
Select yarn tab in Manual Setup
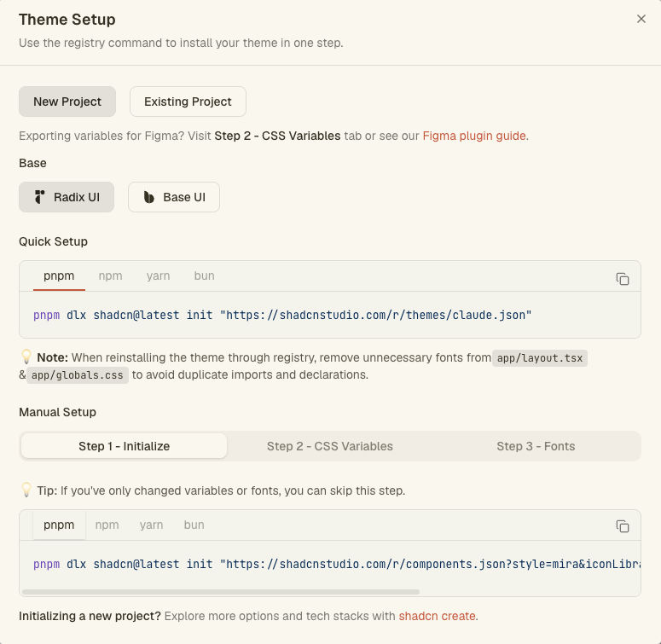point(151,525)
